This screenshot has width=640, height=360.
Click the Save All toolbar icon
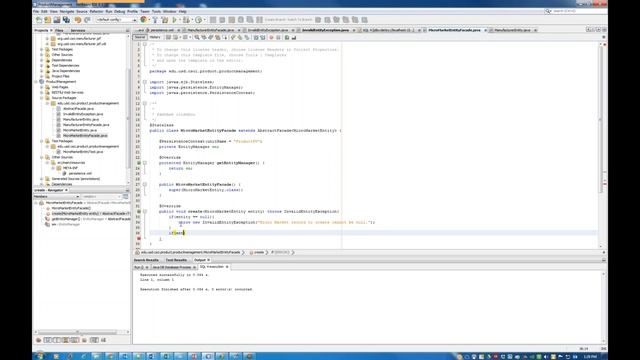(x=66, y=20)
